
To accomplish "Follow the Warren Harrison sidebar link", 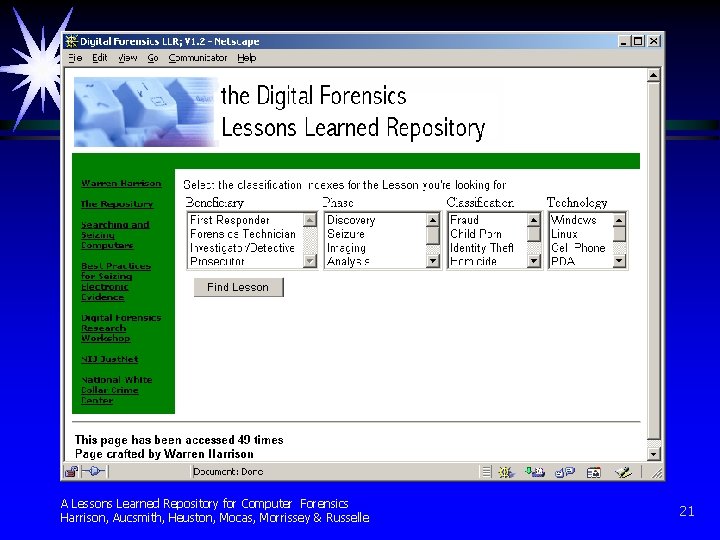I will (x=121, y=183).
